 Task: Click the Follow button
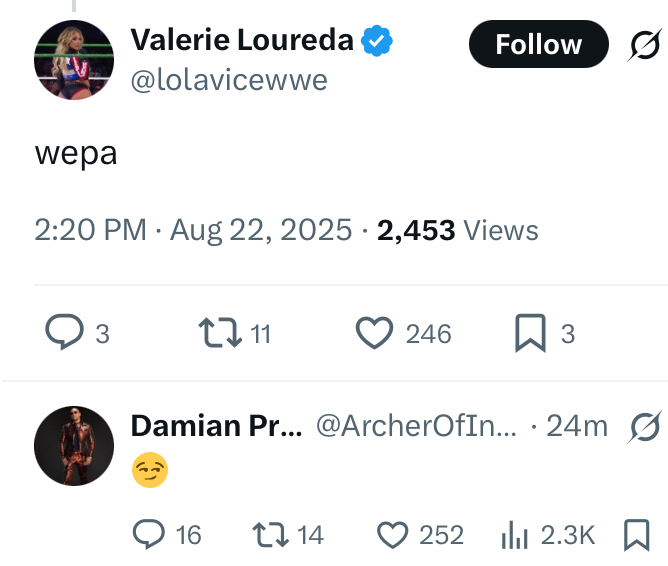(538, 45)
